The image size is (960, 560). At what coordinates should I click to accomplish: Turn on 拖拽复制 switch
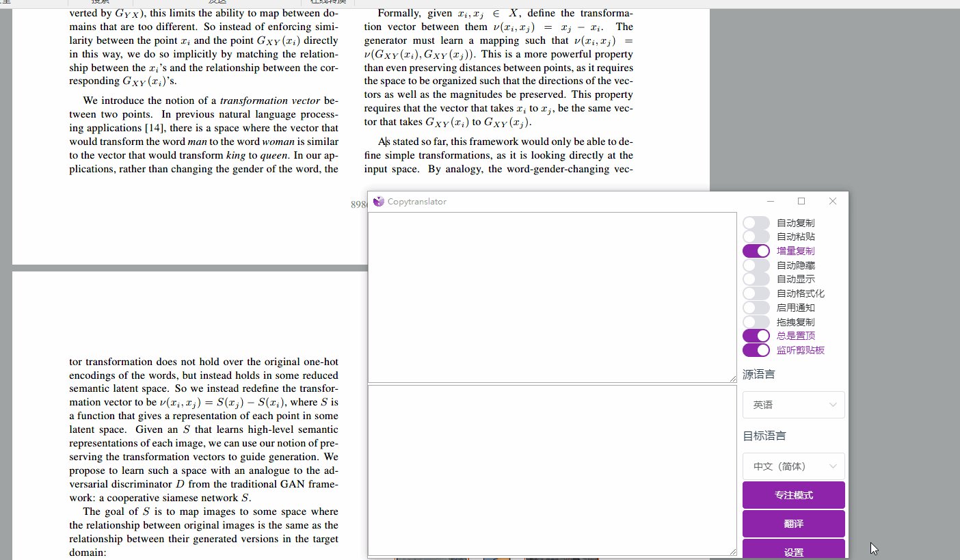756,322
